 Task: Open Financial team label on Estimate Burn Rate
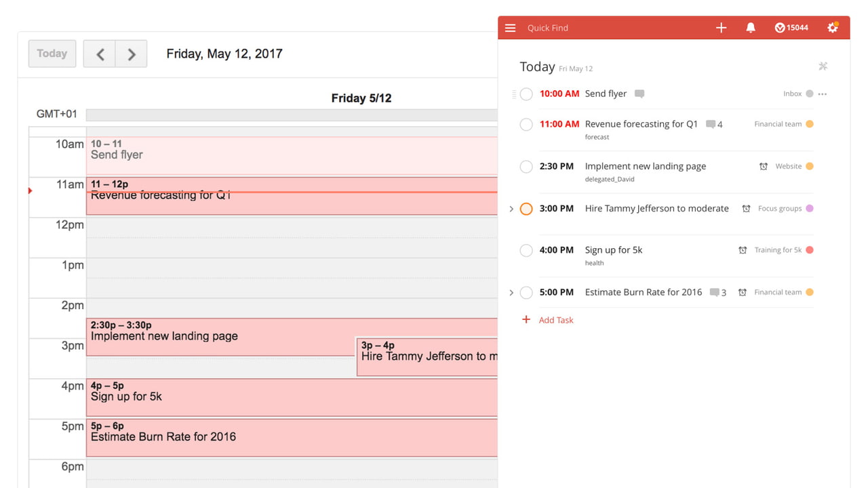tap(778, 293)
